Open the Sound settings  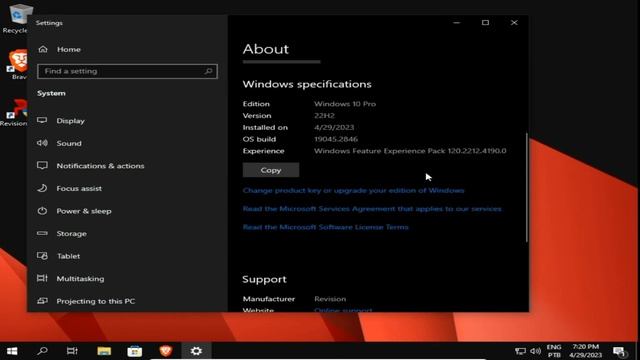pos(69,143)
